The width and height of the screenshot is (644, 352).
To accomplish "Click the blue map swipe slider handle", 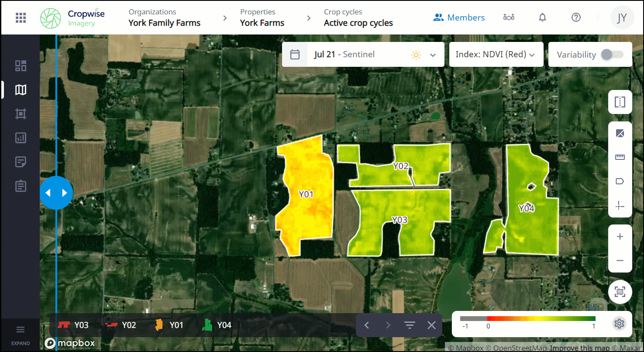I will (x=56, y=193).
